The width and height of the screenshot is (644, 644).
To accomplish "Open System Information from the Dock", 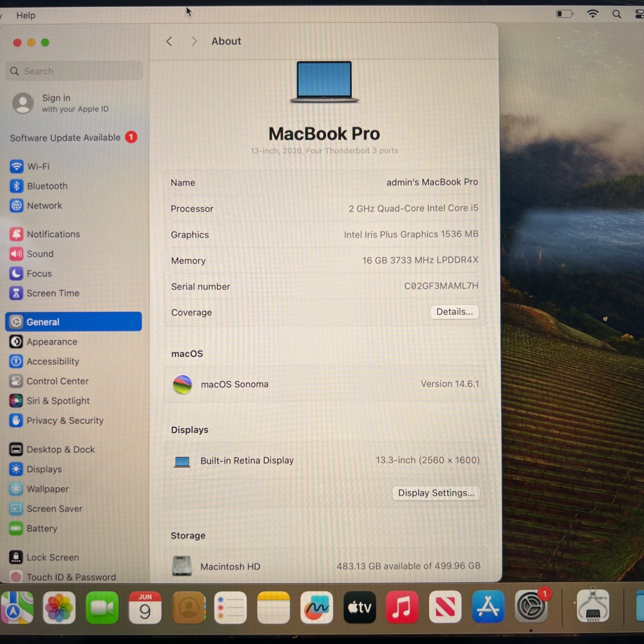I will point(593,606).
